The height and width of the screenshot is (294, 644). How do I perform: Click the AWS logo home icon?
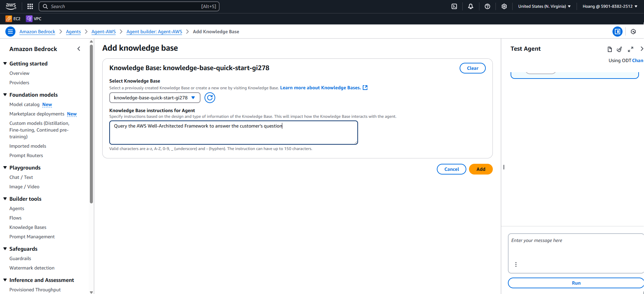[x=11, y=6]
